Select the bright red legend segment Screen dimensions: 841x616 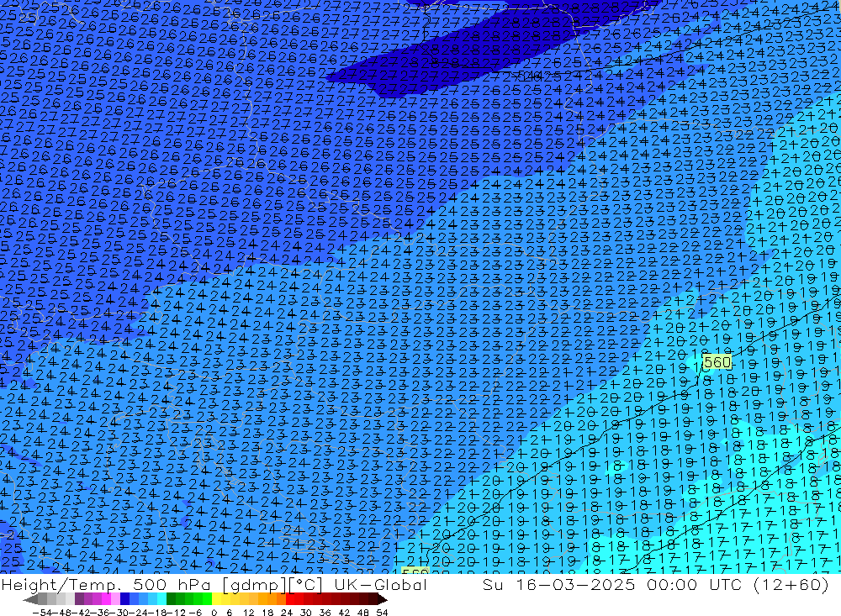(x=290, y=600)
